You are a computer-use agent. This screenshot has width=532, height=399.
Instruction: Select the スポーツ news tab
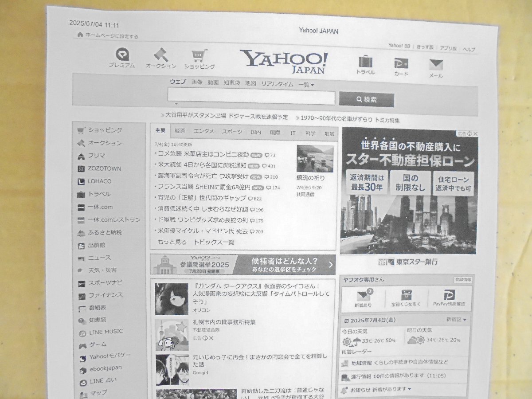pos(232,132)
